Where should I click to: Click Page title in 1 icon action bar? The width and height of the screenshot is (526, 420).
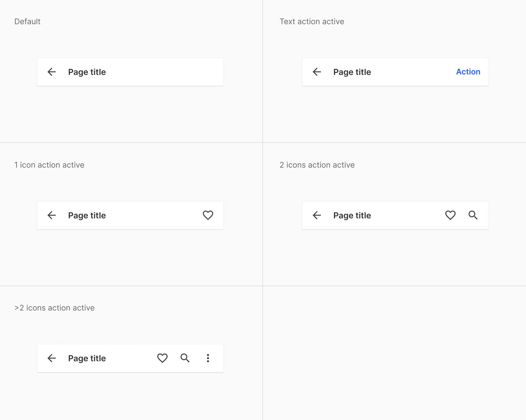click(x=87, y=215)
